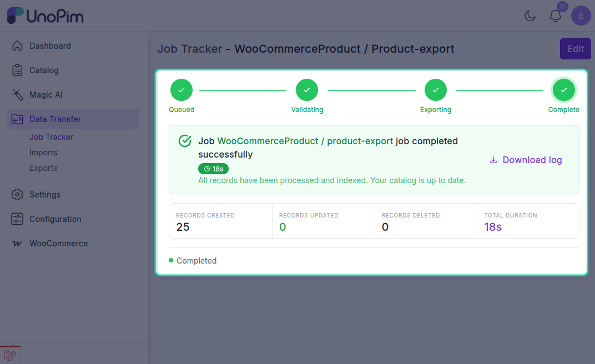595x364 pixels.
Task: Click the UnoPim logo
Action: pos(46,16)
